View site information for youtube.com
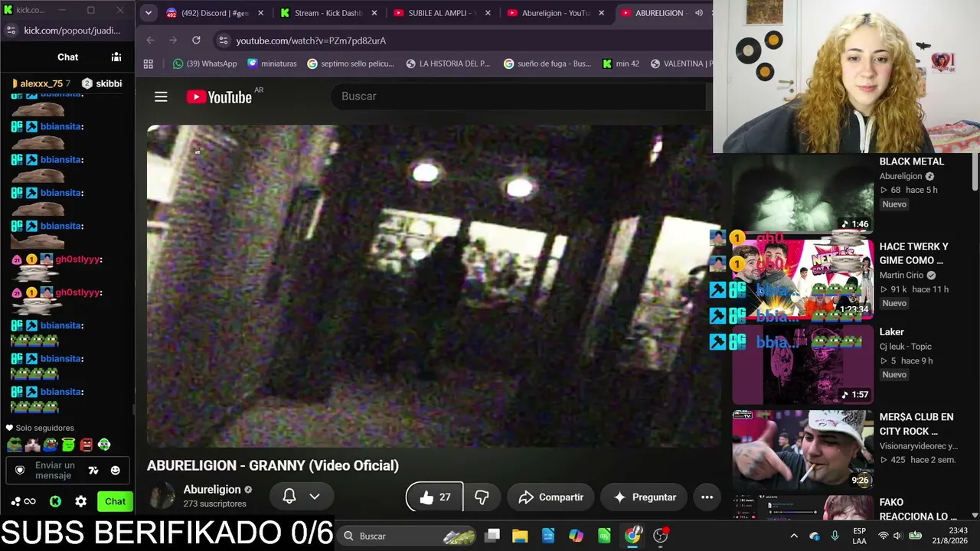Viewport: 980px width, 551px height. point(222,41)
